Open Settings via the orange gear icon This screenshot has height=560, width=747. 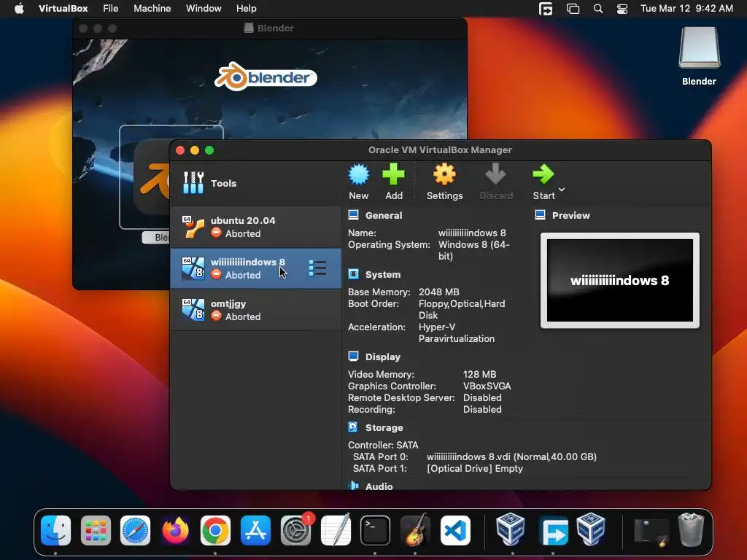(444, 175)
